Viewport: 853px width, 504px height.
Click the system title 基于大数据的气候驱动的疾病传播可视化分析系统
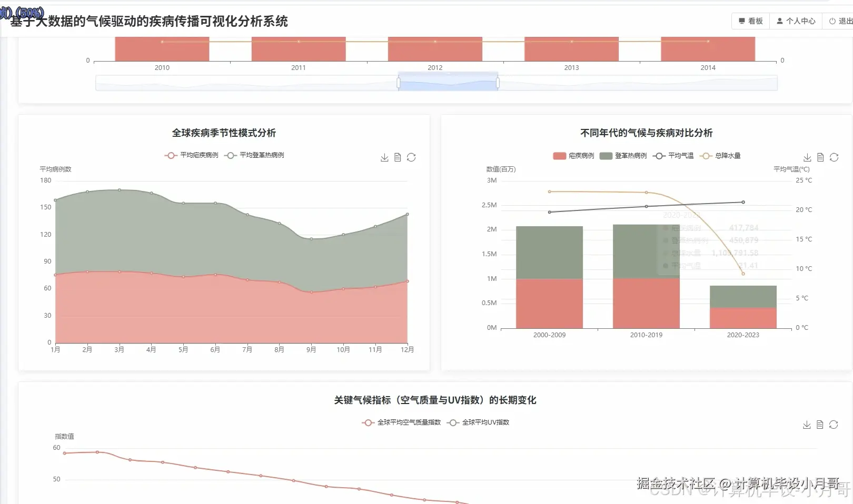[149, 22]
